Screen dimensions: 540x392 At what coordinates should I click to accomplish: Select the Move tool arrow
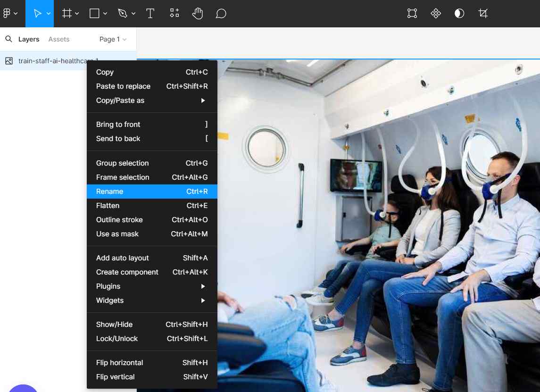(x=37, y=14)
